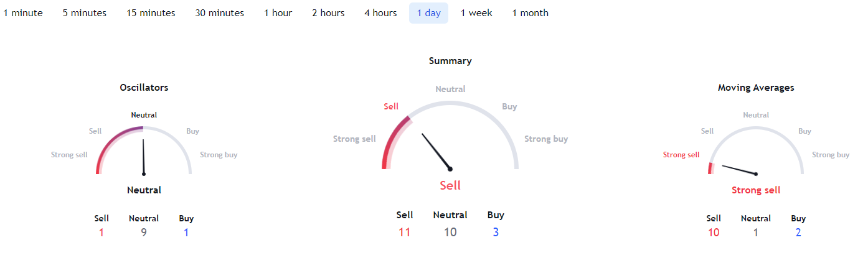The image size is (868, 263).
Task: Switch to 5 minutes timeframe
Action: tap(84, 13)
